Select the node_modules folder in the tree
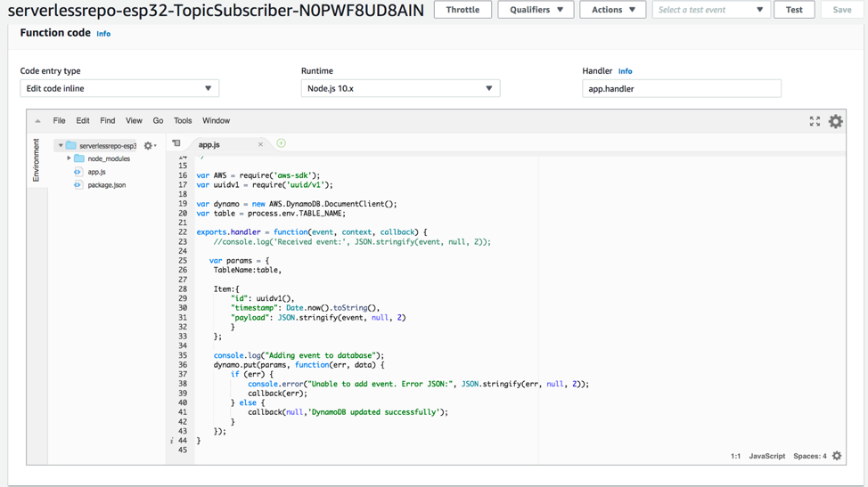The height and width of the screenshot is (487, 868). point(109,158)
